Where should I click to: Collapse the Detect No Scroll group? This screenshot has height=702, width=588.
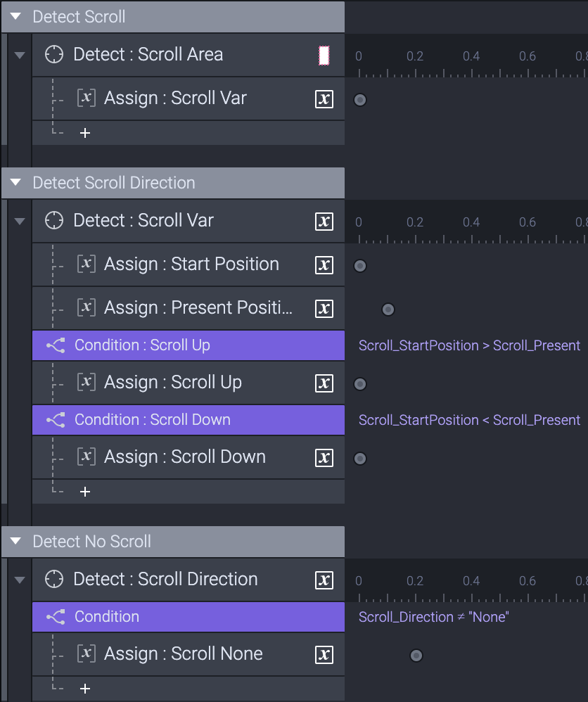pyautogui.click(x=15, y=542)
